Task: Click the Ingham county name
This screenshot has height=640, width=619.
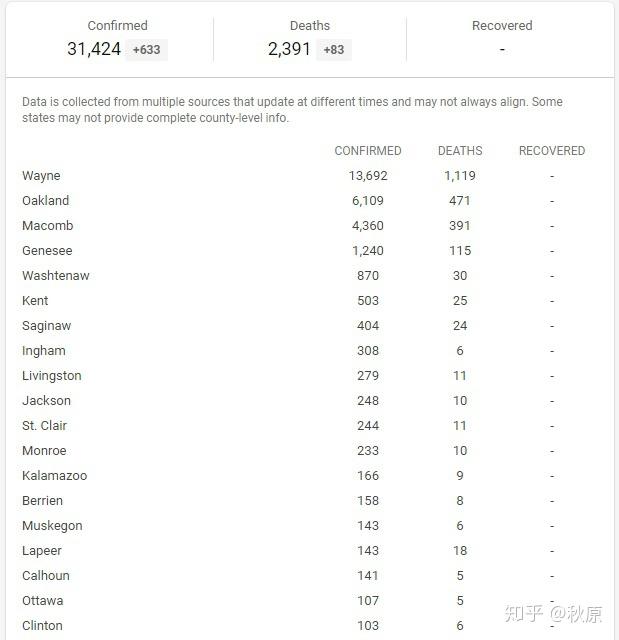Action: [44, 351]
